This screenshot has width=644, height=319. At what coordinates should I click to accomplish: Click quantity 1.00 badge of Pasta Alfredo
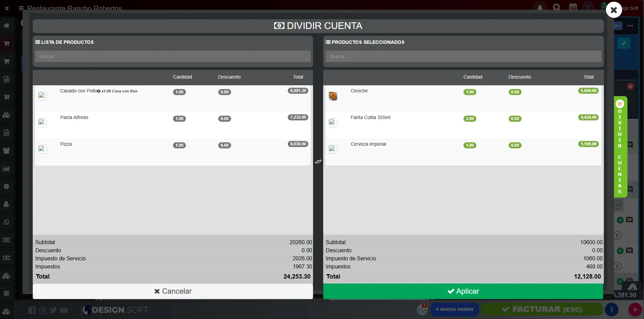[x=179, y=119]
